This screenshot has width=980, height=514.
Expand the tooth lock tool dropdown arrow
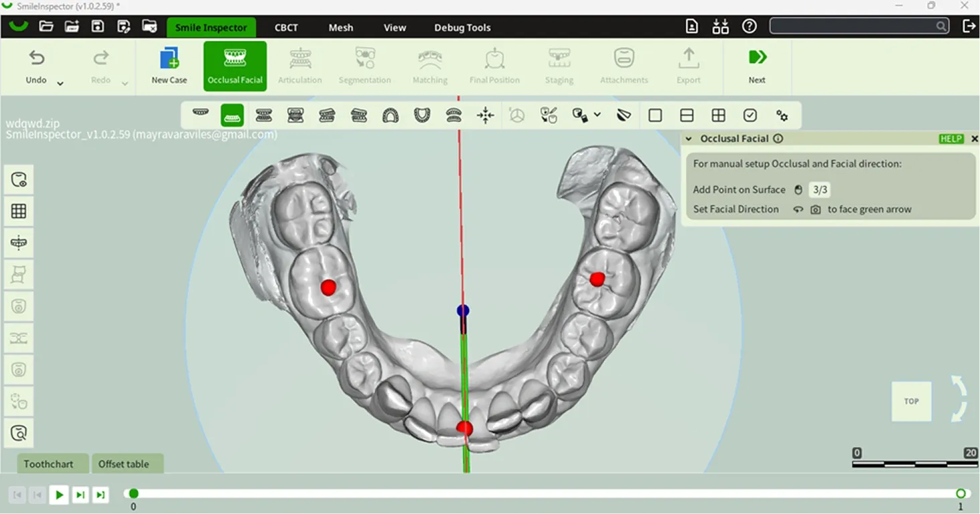[598, 115]
